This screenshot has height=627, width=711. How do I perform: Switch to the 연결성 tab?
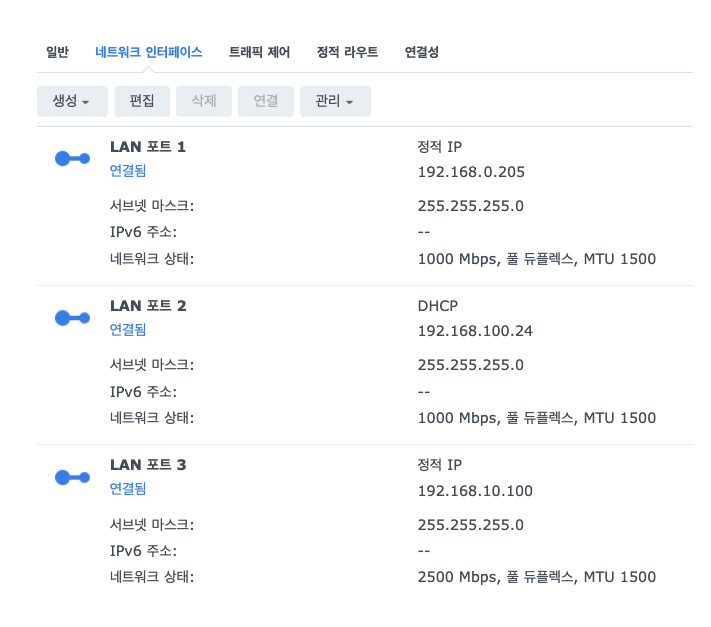click(421, 52)
